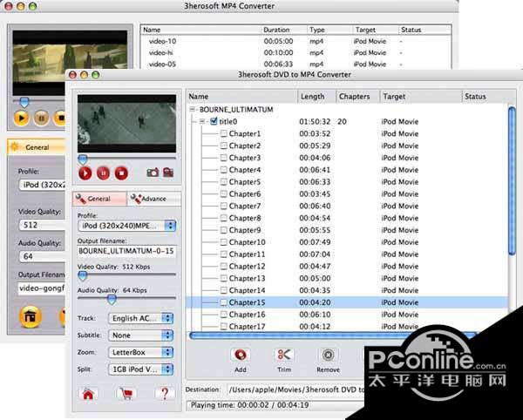
Task: Open the Subtitle dropdown set to None
Action: pos(140,335)
